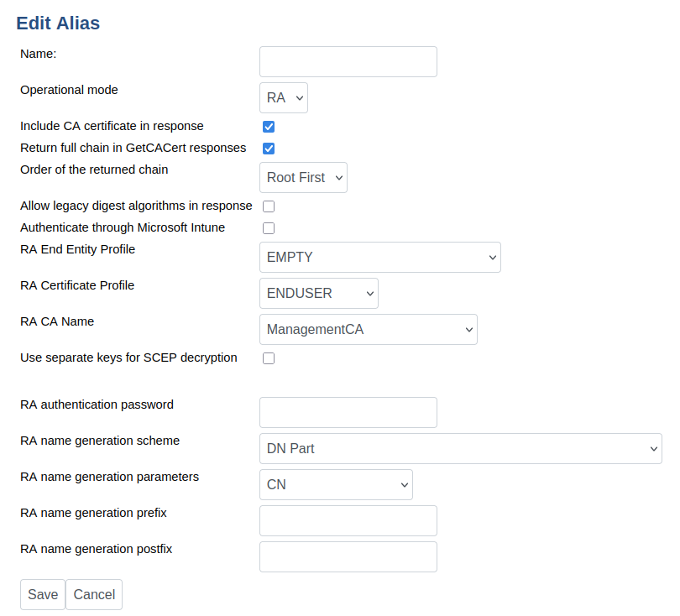
Task: Click the Edit Alias page heading
Action: coord(56,23)
